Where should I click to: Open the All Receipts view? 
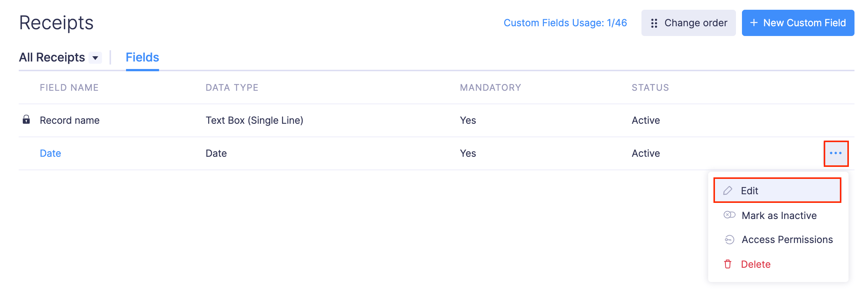pos(52,57)
